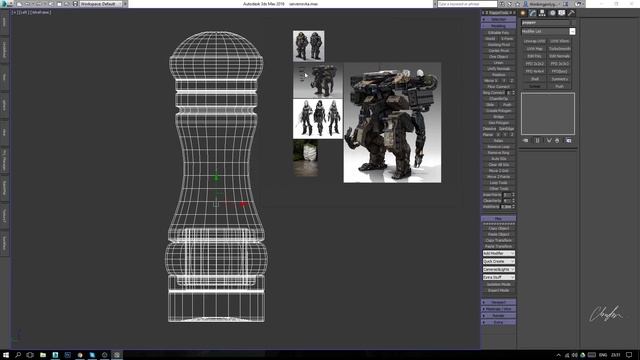
Task: Toggle the Pin Stack icon
Action: (x=526, y=140)
